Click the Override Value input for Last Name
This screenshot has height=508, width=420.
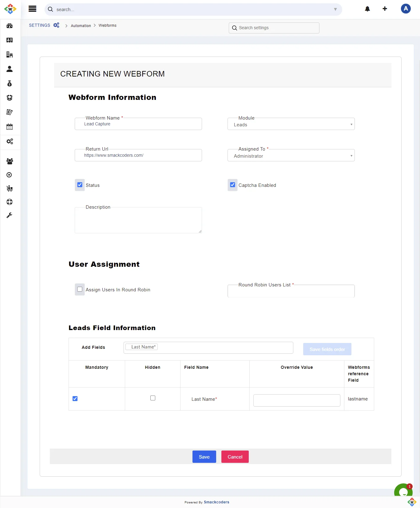point(296,400)
